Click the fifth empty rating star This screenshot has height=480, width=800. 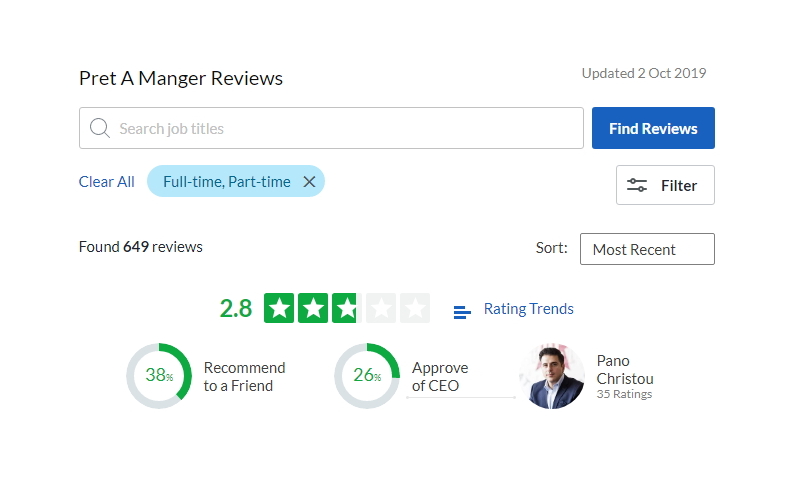click(414, 308)
